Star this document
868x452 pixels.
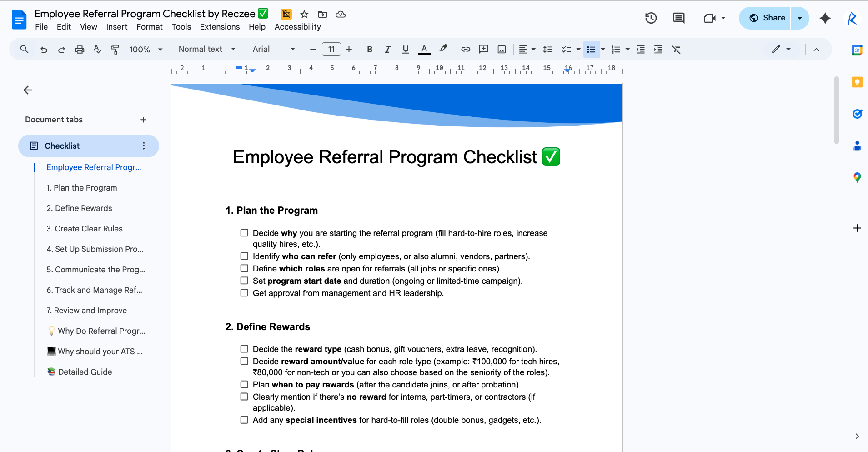pos(305,15)
